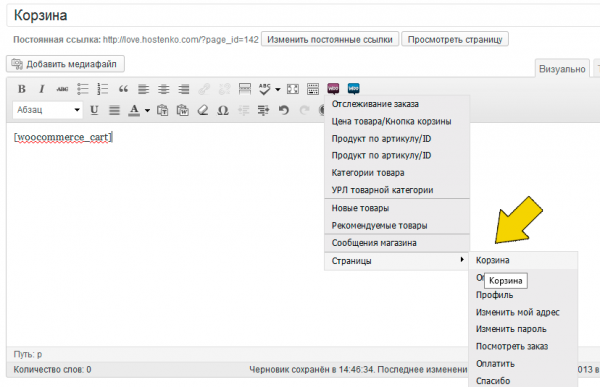Screen dimensions: 600x387
Task: Toggle bold formatting in the editor toolbar
Action: pyautogui.click(x=22, y=89)
